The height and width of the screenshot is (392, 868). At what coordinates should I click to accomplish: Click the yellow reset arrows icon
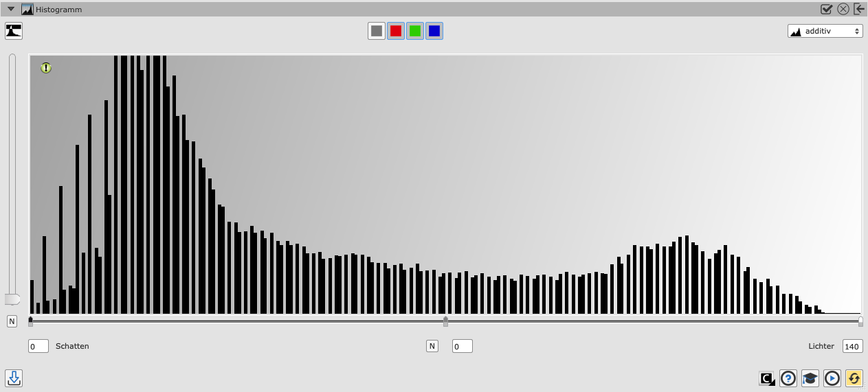coord(854,378)
